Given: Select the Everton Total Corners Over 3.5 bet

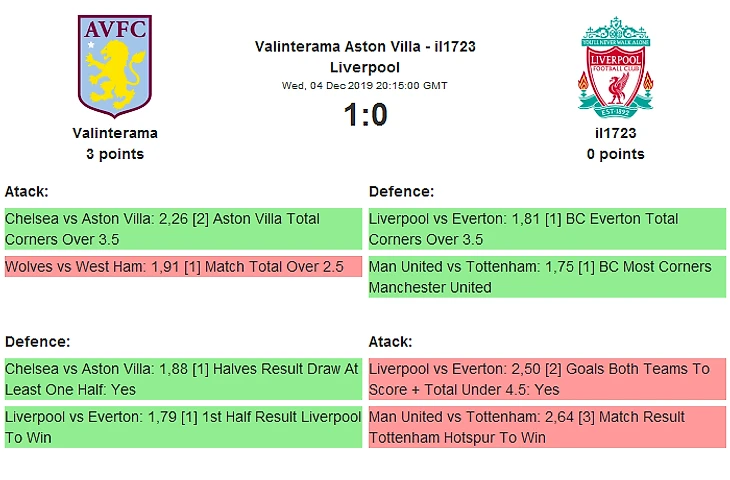Looking at the screenshot, I should pyautogui.click(x=547, y=229).
